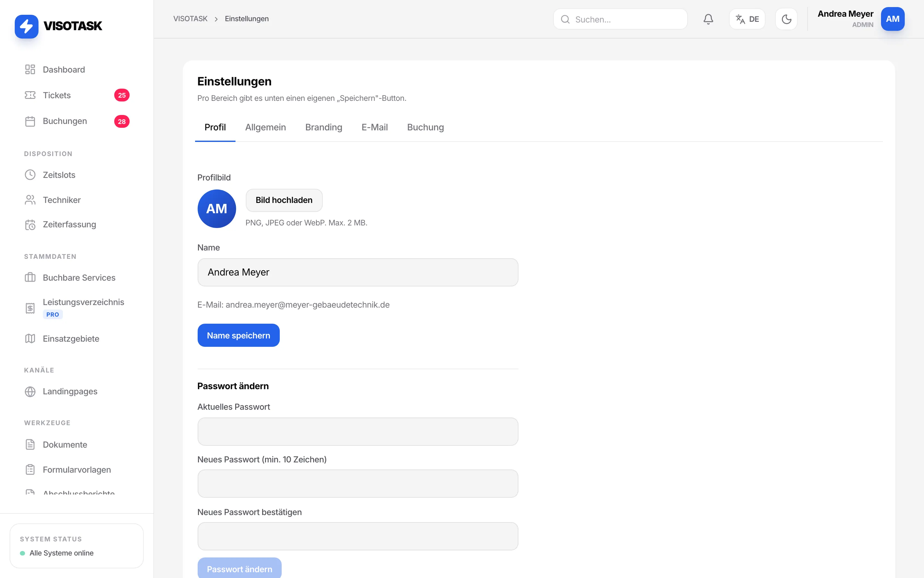
Task: Click the Bild hochladen button
Action: (x=284, y=200)
